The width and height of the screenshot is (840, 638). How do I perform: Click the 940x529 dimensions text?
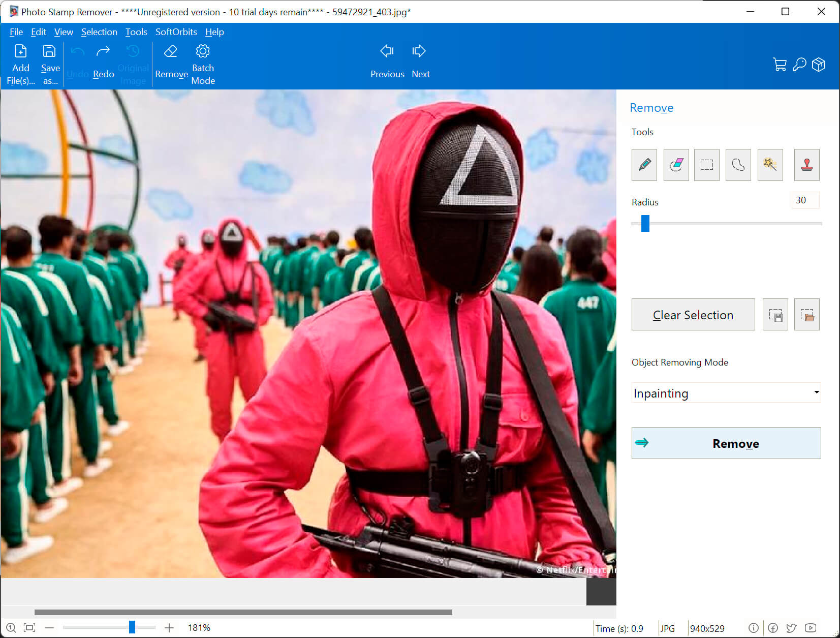(x=707, y=629)
